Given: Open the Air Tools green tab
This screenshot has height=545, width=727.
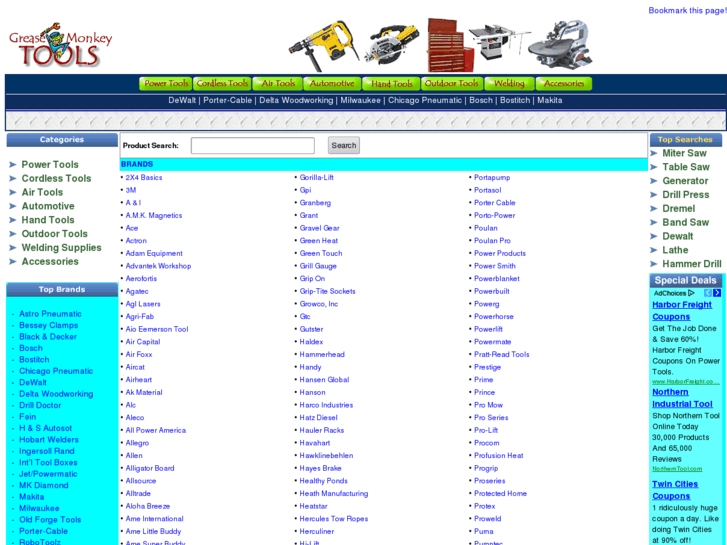Looking at the screenshot, I should point(278,83).
